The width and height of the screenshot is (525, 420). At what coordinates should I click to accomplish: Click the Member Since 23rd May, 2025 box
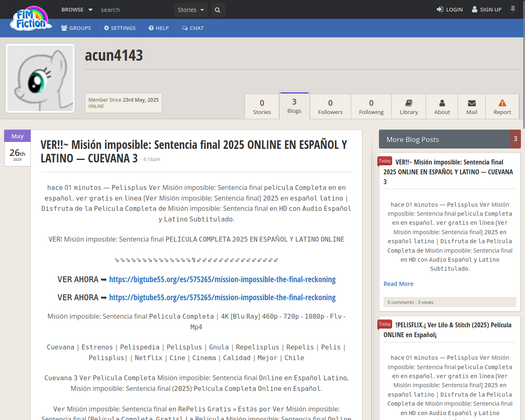pyautogui.click(x=123, y=103)
